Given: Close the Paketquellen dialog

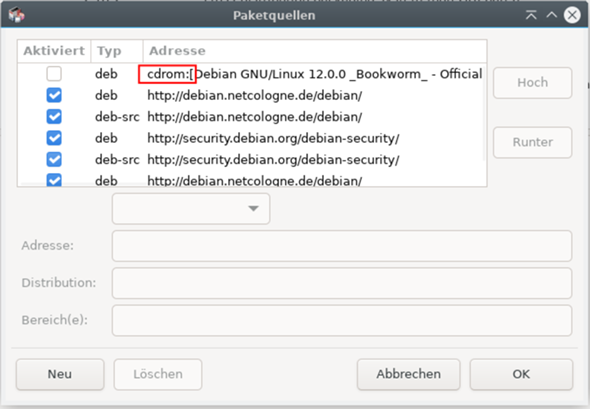Looking at the screenshot, I should (x=572, y=15).
